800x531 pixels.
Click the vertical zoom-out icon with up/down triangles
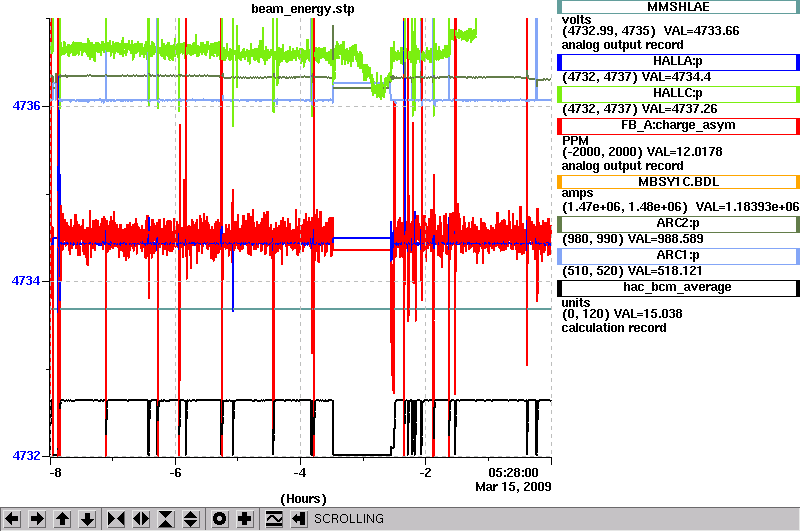tap(191, 519)
